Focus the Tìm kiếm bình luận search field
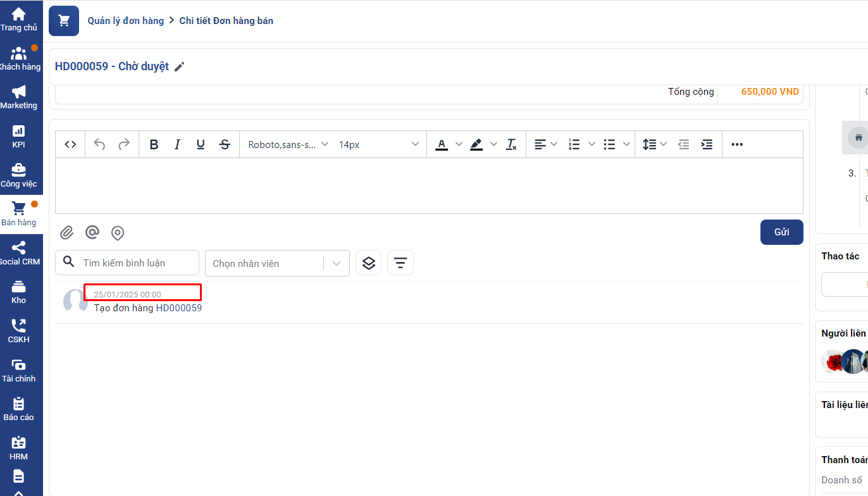Viewport: 868px width, 496px height. point(136,263)
